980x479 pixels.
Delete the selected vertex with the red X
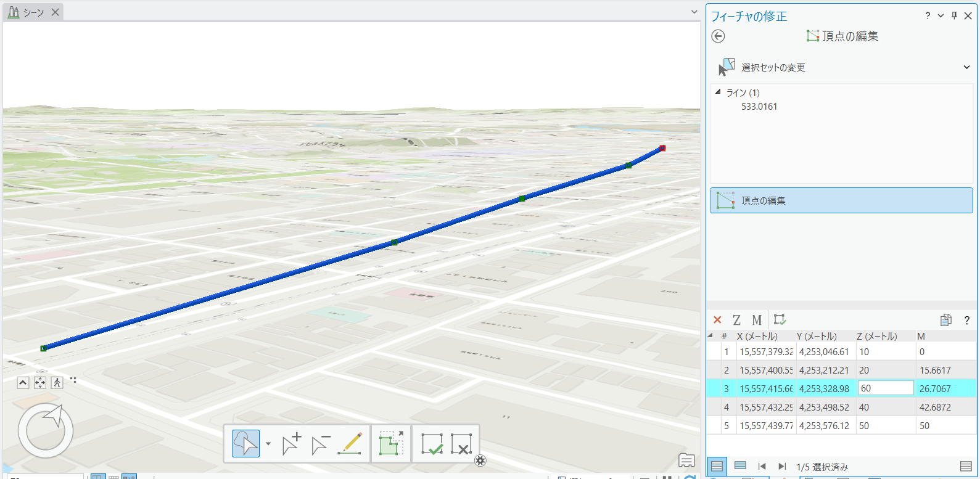click(x=717, y=320)
